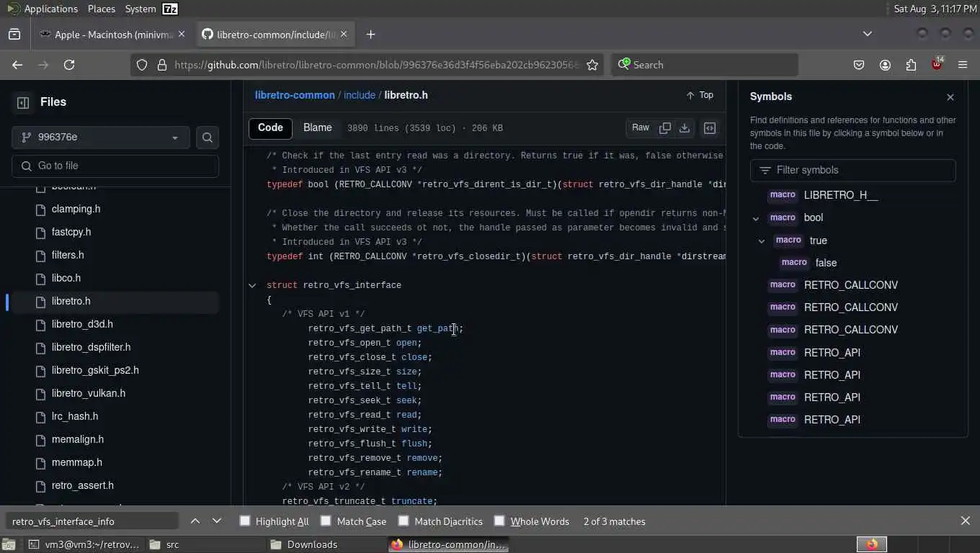Collapse struct retro_vfs_interface code fold
This screenshot has width=980, height=553.
click(252, 286)
